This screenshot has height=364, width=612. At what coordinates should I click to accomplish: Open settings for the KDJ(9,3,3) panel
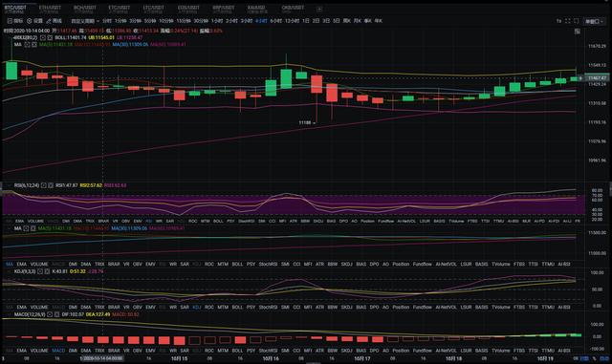tap(40, 271)
